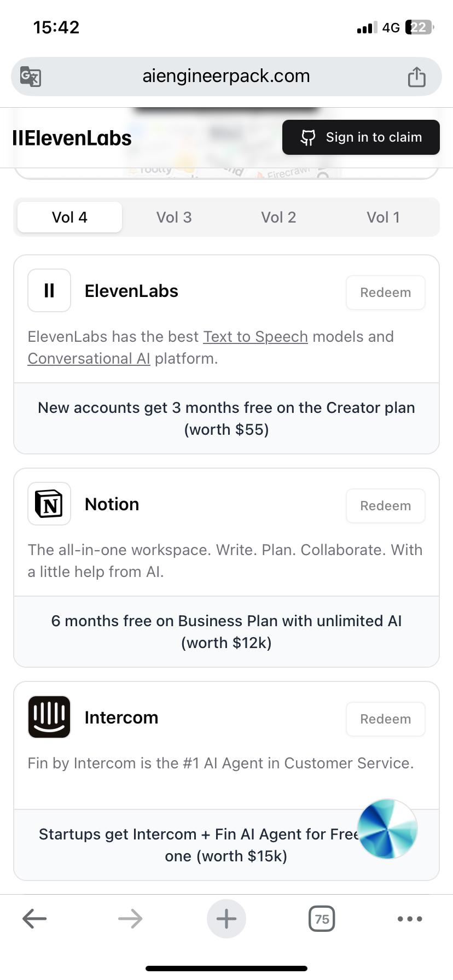Click the Intercom logo icon
The width and height of the screenshot is (453, 980).
[x=49, y=717]
